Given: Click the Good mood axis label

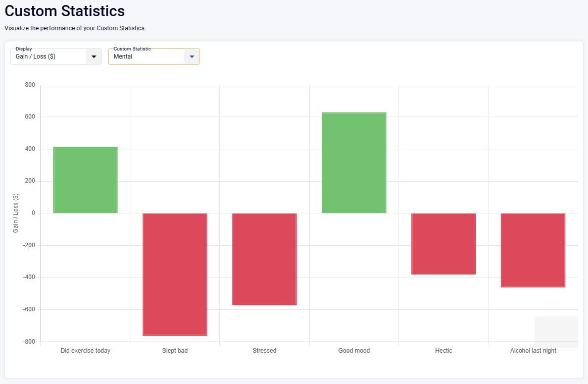Looking at the screenshot, I should [x=354, y=351].
